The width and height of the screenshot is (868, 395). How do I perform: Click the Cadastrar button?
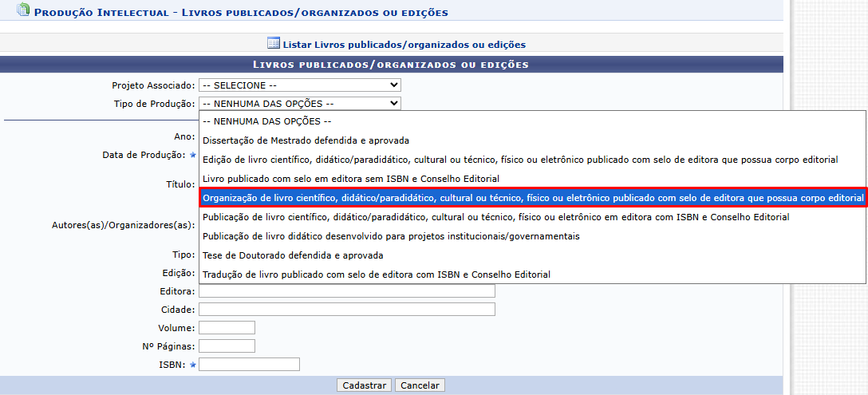pyautogui.click(x=365, y=385)
